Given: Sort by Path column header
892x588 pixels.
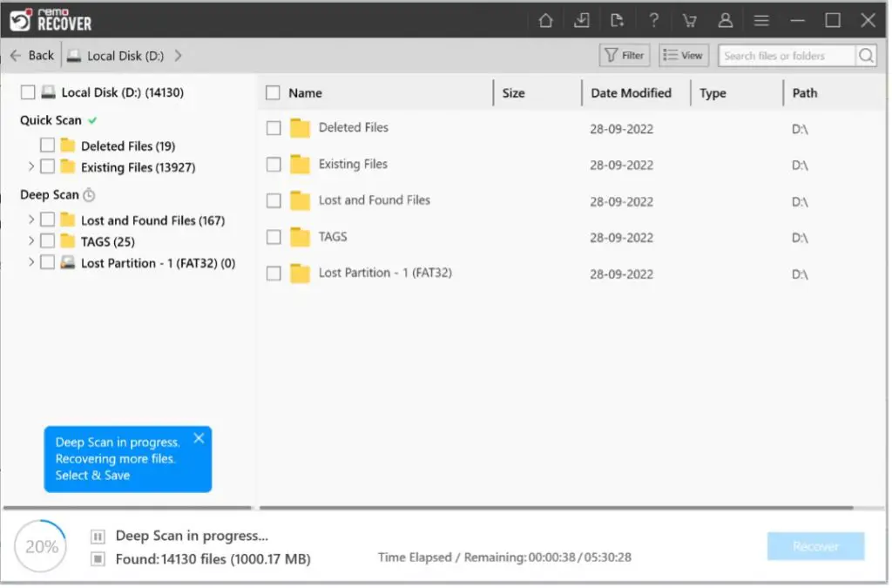Looking at the screenshot, I should coord(807,93).
